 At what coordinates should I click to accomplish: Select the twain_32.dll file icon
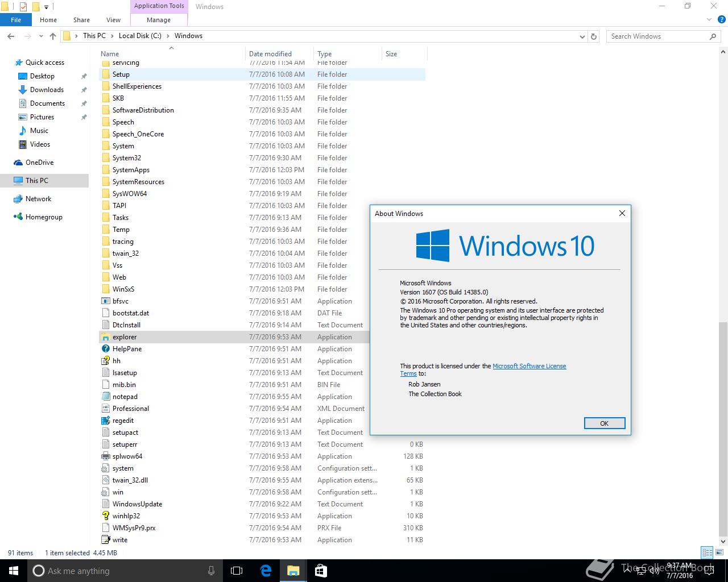pyautogui.click(x=105, y=480)
